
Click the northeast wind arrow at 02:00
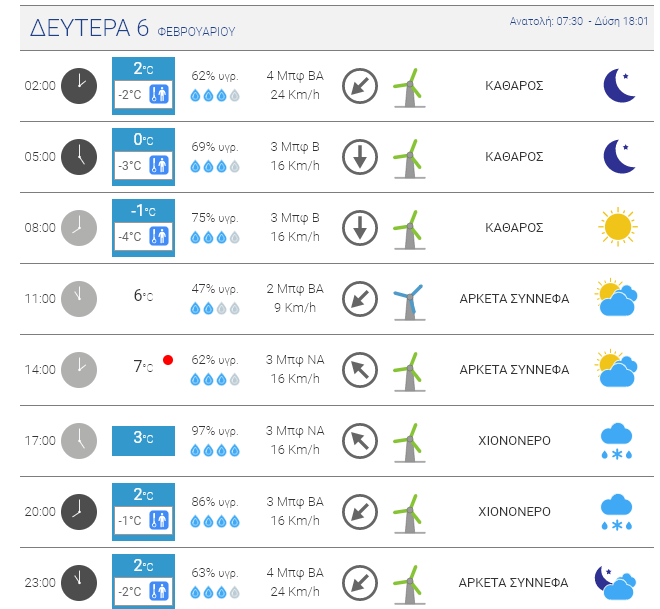point(359,86)
